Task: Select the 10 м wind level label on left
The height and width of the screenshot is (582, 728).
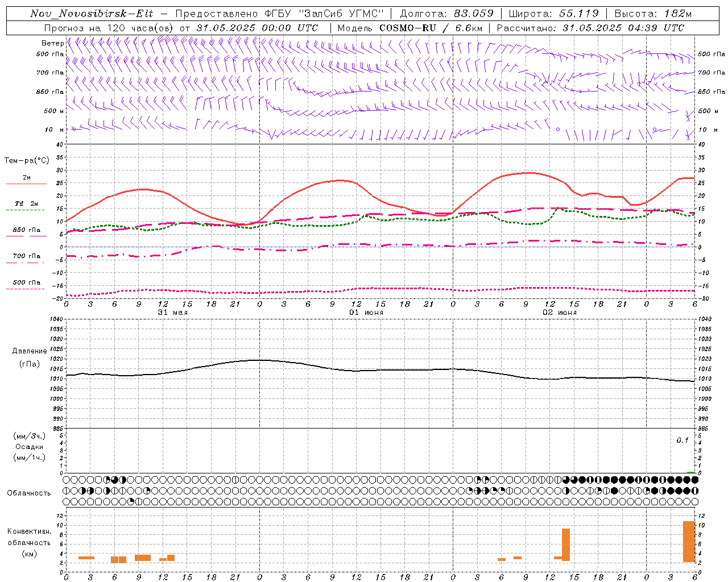Action: (x=55, y=130)
